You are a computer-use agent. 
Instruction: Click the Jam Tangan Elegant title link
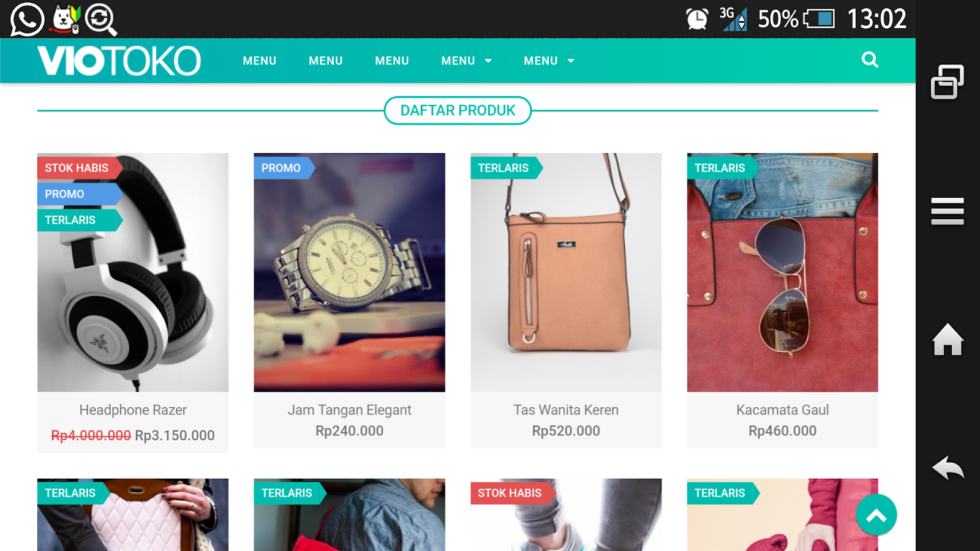(350, 410)
